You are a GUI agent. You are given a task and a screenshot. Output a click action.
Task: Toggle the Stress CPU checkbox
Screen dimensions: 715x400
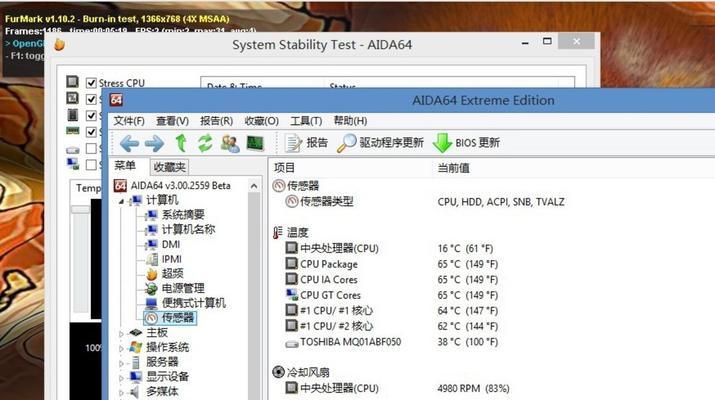point(91,83)
